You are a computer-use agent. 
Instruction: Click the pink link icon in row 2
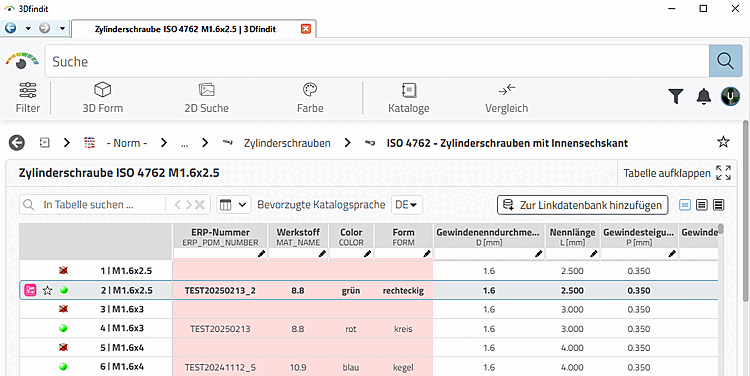click(31, 290)
